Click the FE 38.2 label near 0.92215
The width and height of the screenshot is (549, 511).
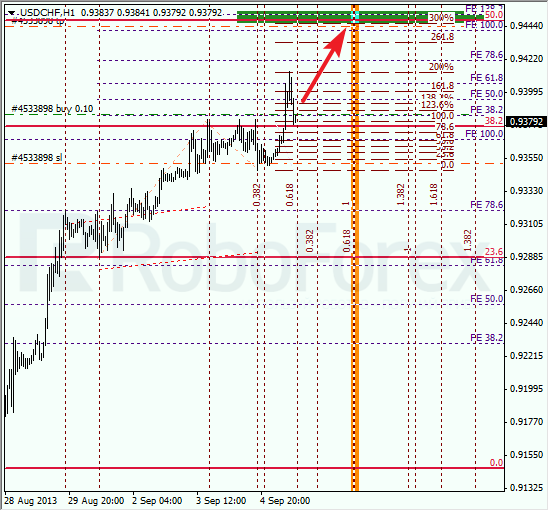click(486, 338)
